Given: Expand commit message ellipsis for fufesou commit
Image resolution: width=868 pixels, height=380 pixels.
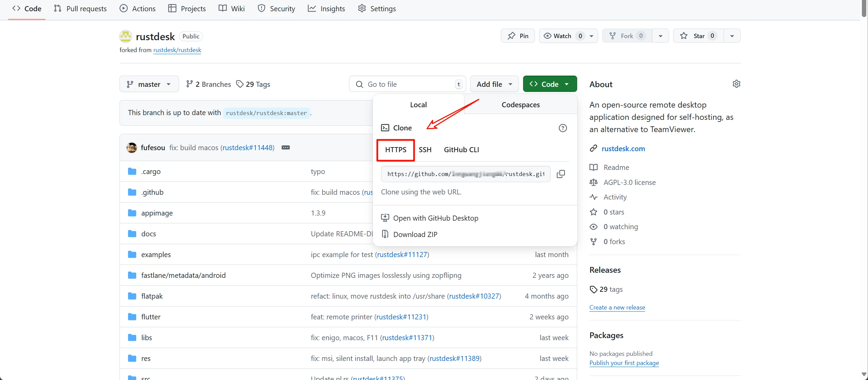Looking at the screenshot, I should pos(285,147).
